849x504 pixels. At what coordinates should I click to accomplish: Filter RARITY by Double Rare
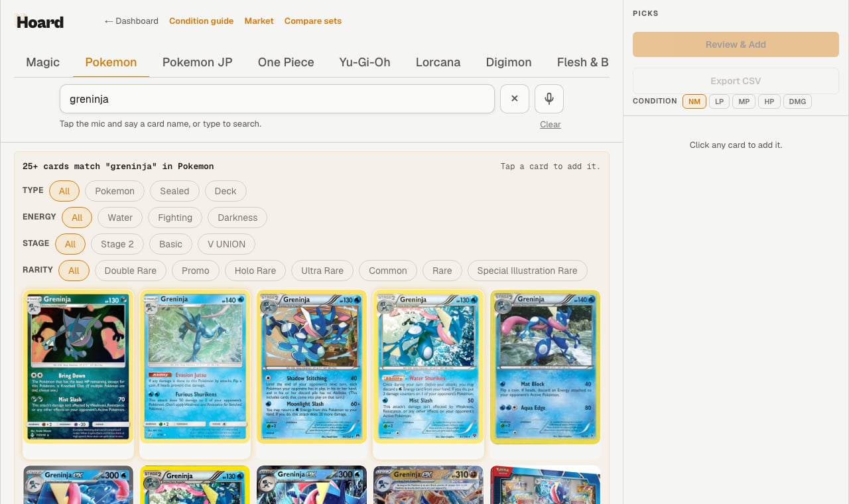point(131,271)
